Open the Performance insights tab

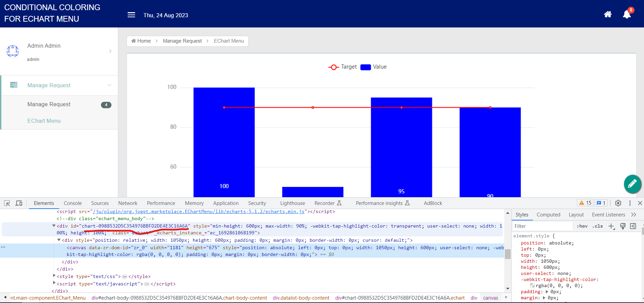tap(383, 203)
